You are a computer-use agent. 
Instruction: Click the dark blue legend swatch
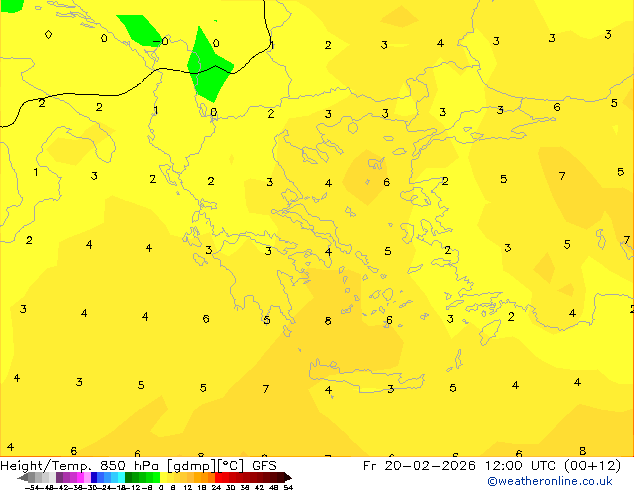coord(94,477)
